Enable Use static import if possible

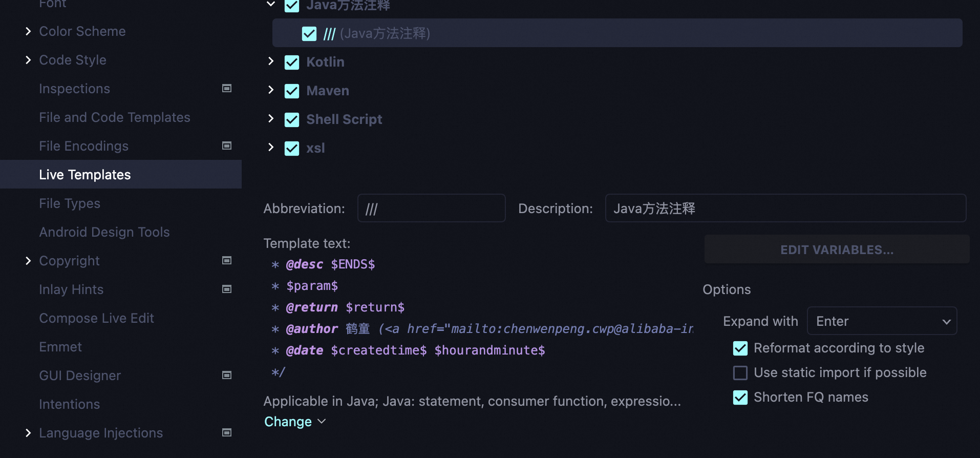tap(740, 373)
